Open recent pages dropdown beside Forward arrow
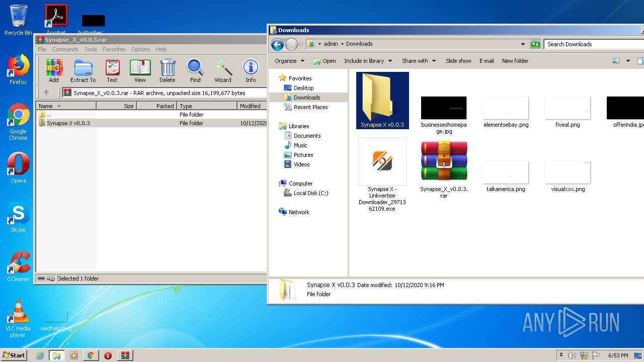 pyautogui.click(x=301, y=45)
